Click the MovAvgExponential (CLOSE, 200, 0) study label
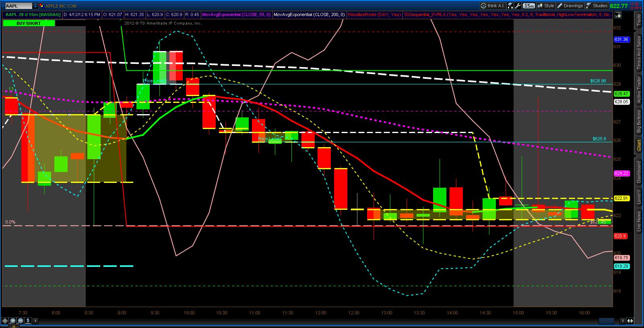Viewport: 644px width, 328px height. tap(309, 15)
